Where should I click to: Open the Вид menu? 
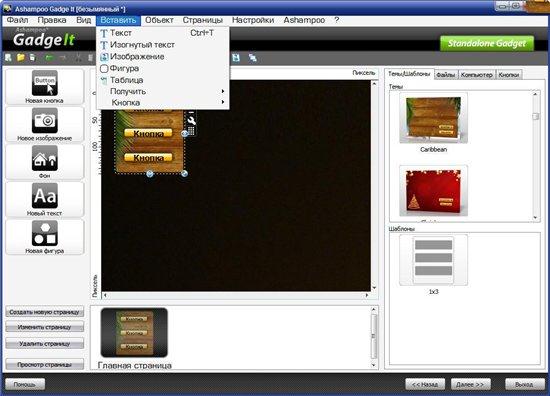[x=83, y=20]
